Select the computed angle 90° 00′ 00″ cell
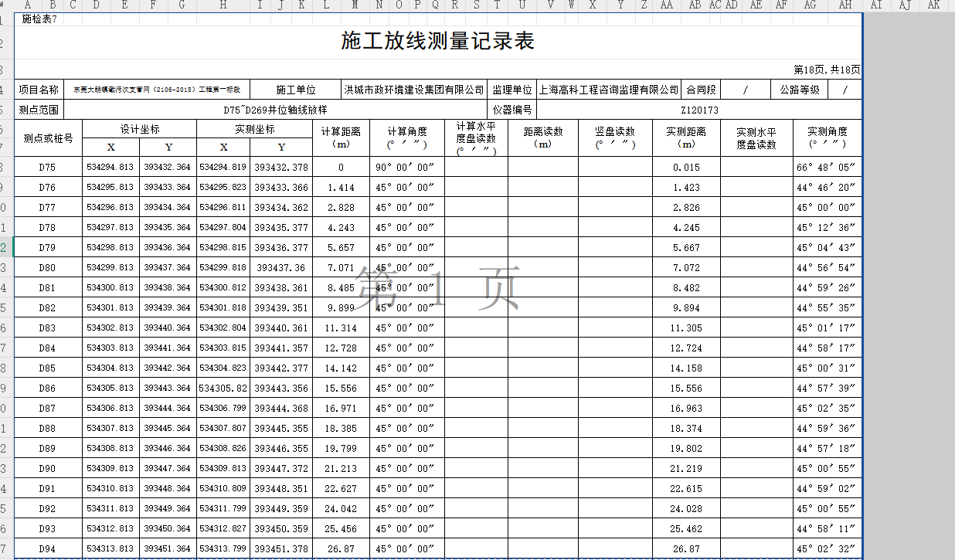The width and height of the screenshot is (955, 560). 405,167
